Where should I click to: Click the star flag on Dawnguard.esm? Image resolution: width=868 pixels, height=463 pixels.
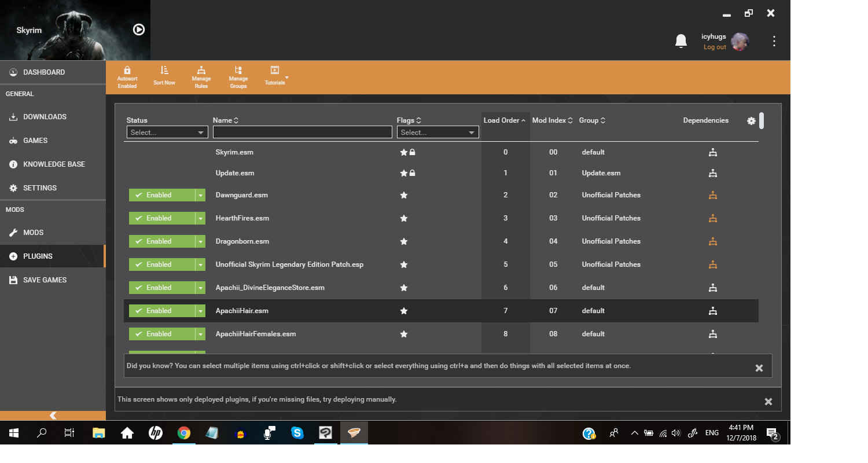pos(404,195)
